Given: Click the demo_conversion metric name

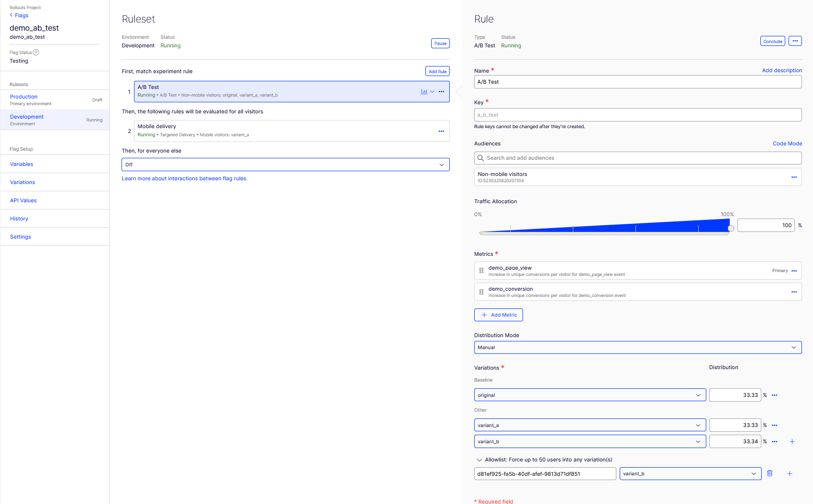Looking at the screenshot, I should coord(511,289).
